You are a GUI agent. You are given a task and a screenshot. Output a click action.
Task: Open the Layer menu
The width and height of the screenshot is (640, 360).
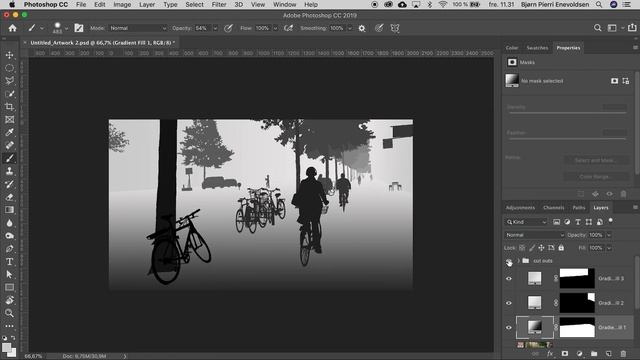click(147, 4)
